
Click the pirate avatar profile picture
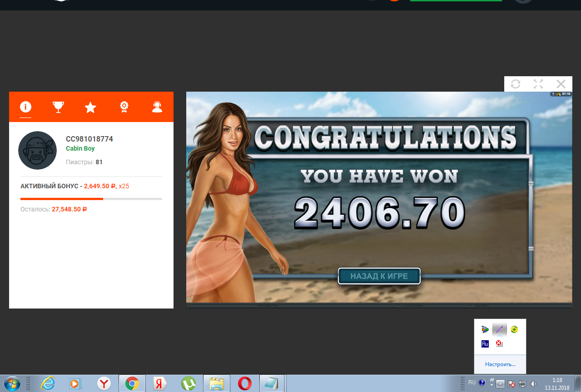point(37,151)
